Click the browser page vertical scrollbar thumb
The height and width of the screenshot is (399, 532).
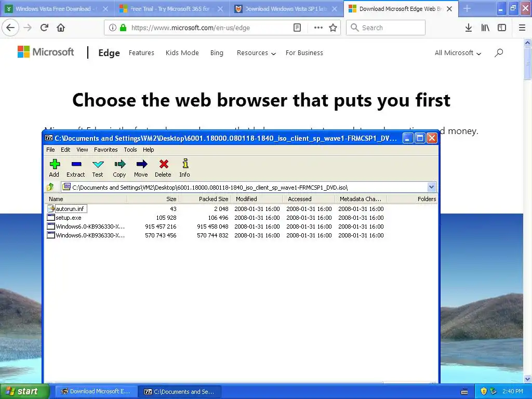527,64
